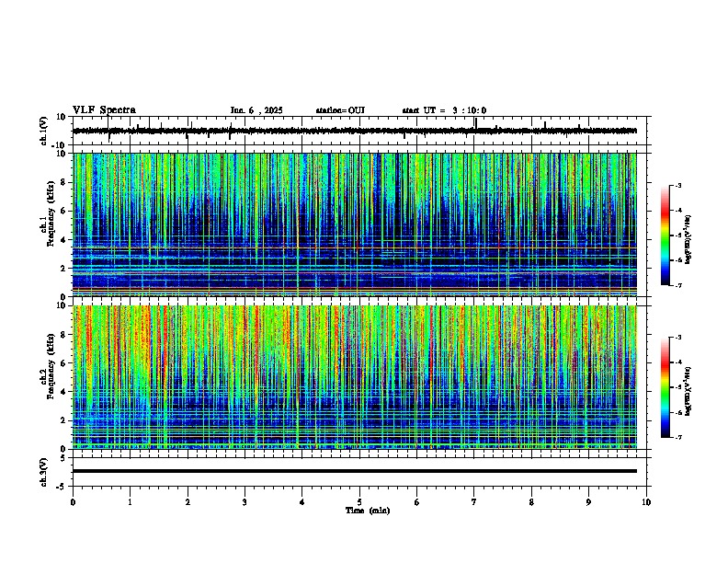
Task: Click the 8 kHz tick on ch.1 frequency axis
Action: (64, 182)
